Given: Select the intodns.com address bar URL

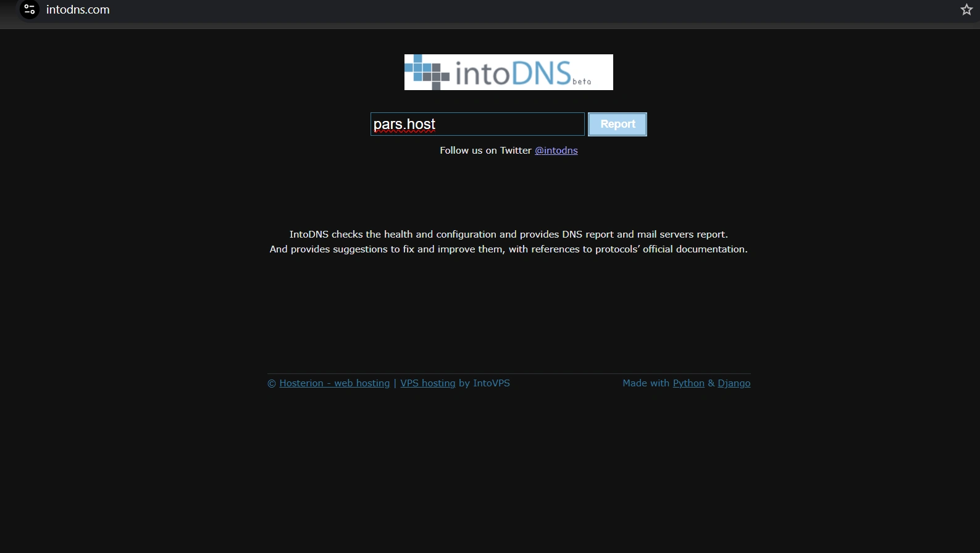Looking at the screenshot, I should (78, 10).
